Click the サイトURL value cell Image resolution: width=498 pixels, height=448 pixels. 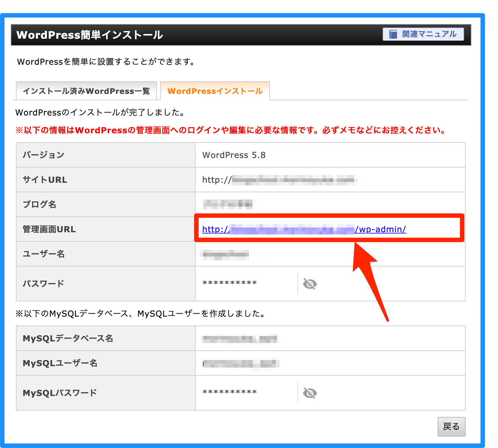click(x=330, y=180)
